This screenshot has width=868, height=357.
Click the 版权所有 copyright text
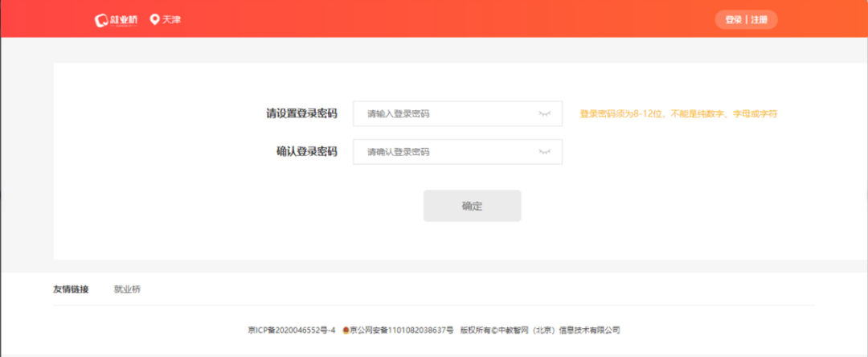[540, 330]
